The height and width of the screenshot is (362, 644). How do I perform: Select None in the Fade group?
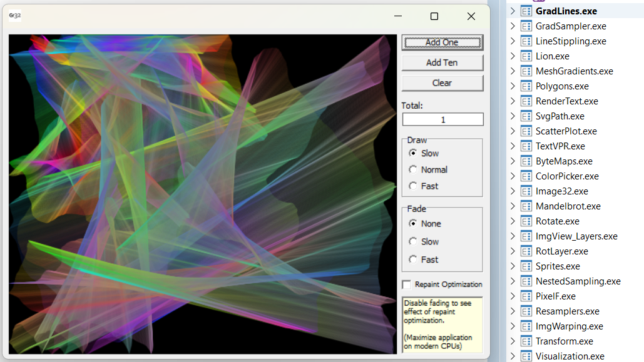(x=413, y=224)
